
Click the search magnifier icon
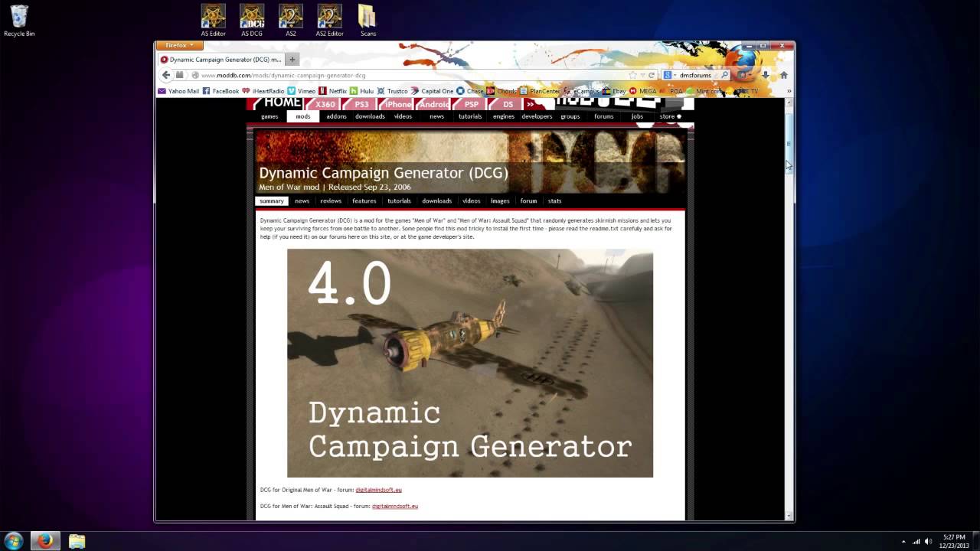coord(724,75)
